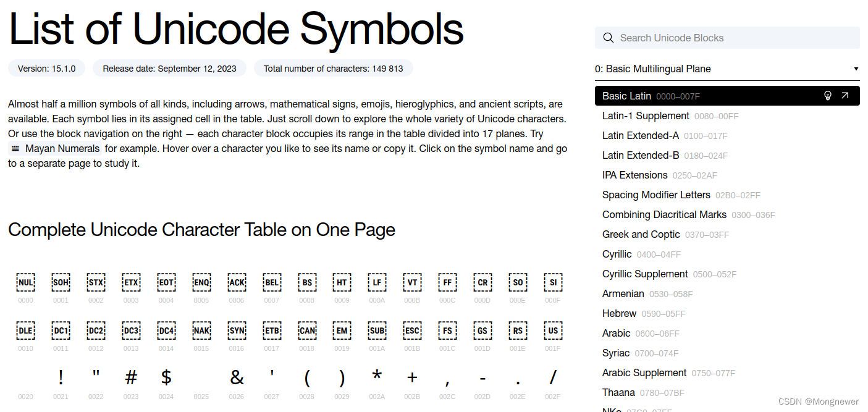
Task: Select the DLE control character cell
Action: coord(25,330)
